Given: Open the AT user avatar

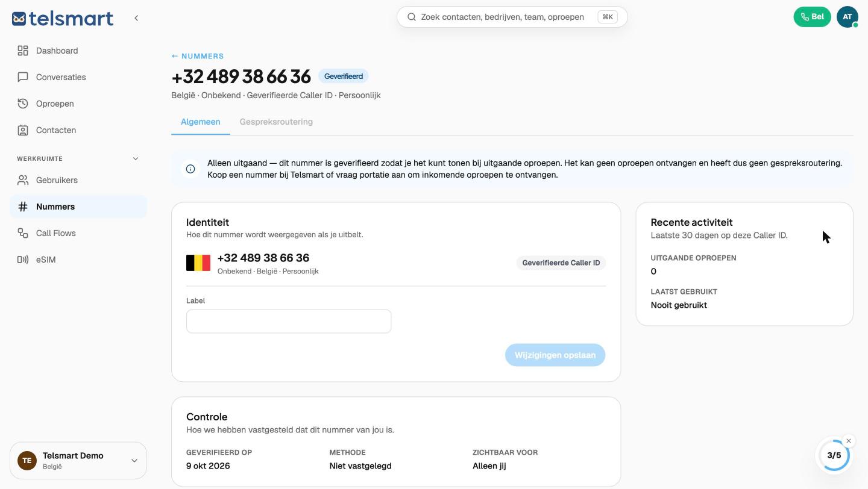Looking at the screenshot, I should 847,17.
